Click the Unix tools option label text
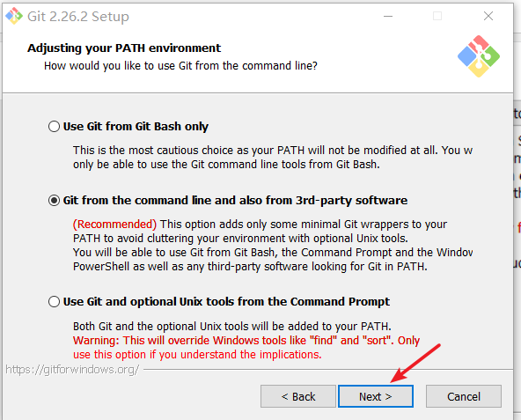521x420 pixels. [x=226, y=302]
